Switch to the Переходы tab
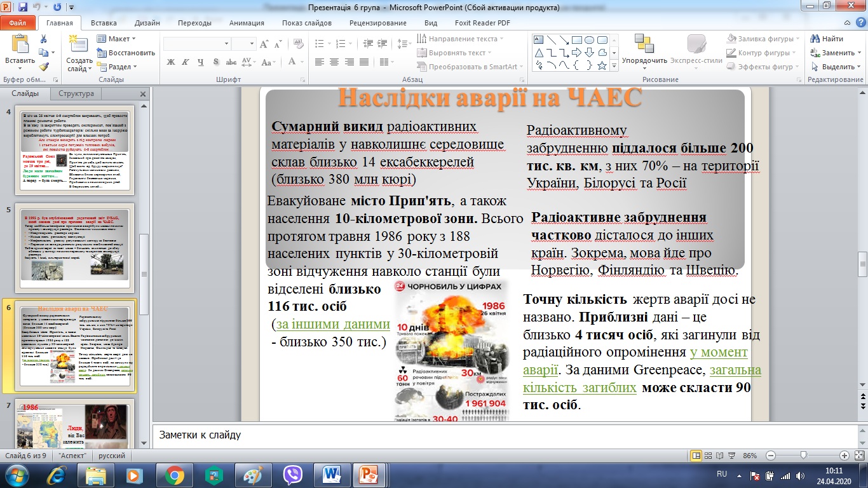 click(194, 23)
